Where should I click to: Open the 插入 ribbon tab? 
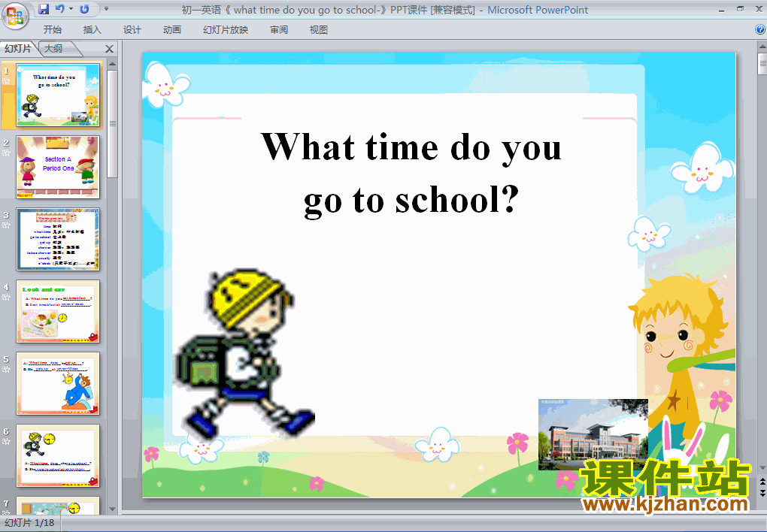(92, 30)
